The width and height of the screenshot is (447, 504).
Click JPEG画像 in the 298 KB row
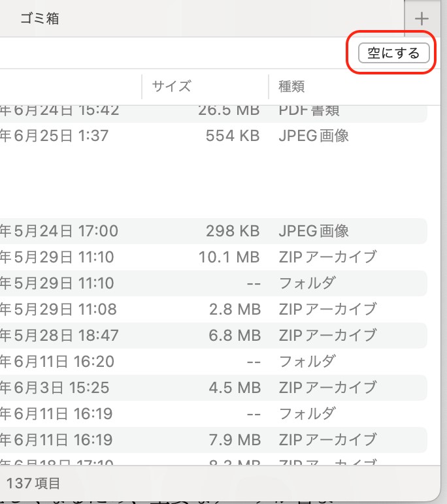(x=314, y=231)
